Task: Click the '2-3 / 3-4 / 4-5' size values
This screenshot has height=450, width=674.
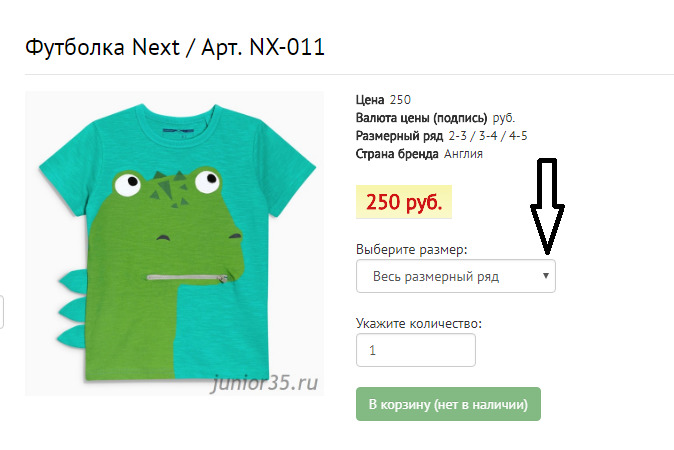Action: pos(488,136)
